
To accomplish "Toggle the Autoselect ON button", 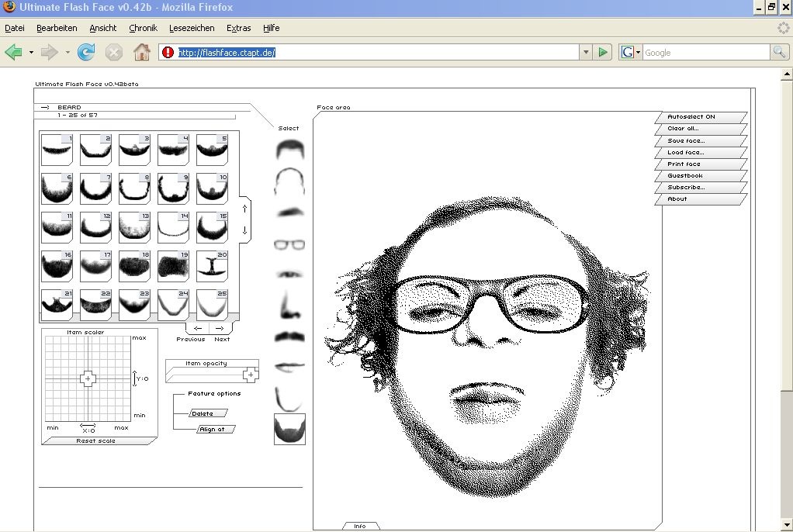I will [698, 117].
